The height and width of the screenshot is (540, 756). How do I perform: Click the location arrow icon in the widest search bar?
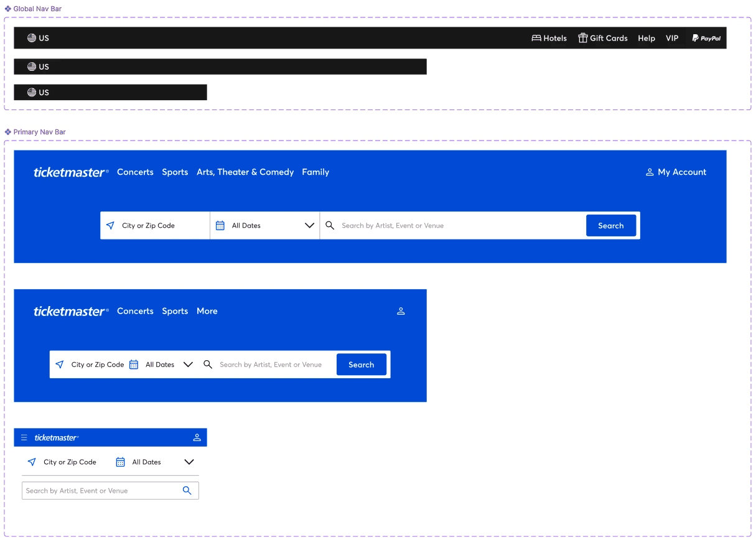110,225
